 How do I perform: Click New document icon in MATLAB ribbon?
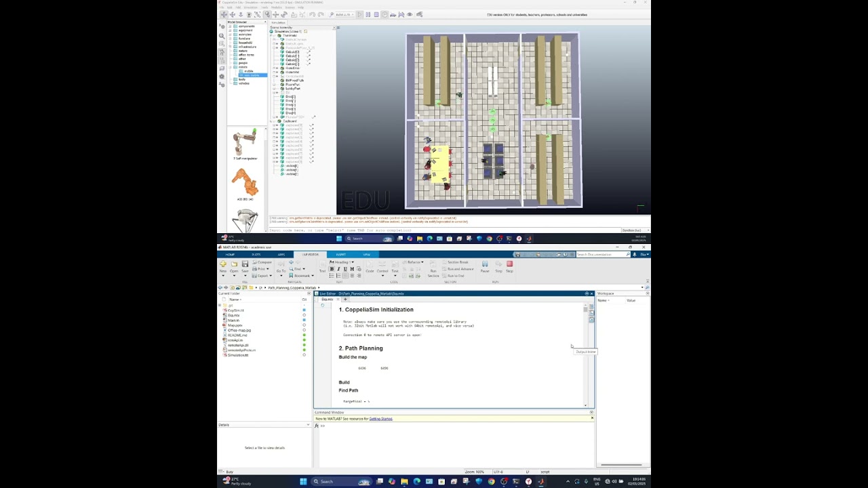click(x=223, y=264)
